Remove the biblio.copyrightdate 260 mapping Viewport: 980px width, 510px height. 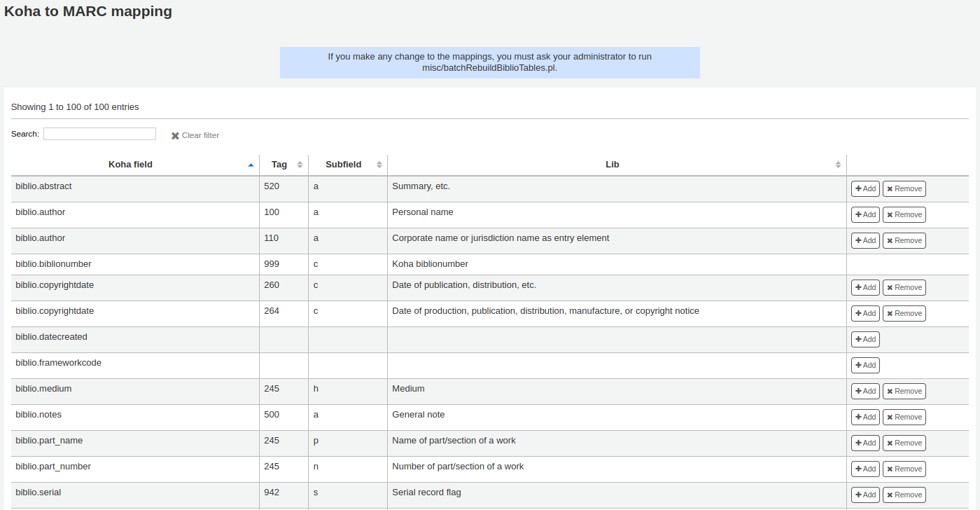[904, 287]
